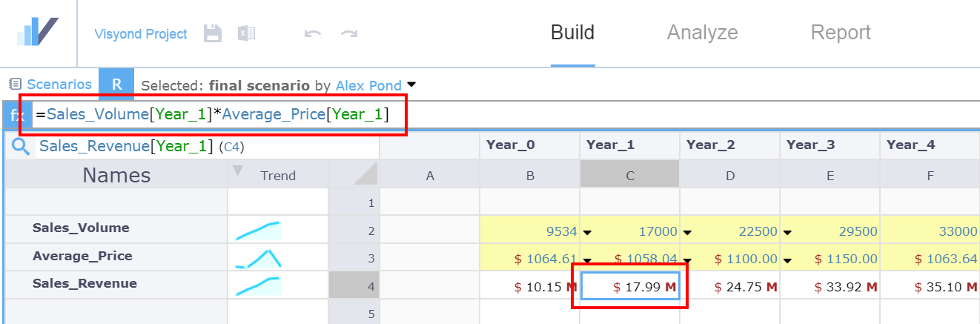Click the fx function icon

16,115
